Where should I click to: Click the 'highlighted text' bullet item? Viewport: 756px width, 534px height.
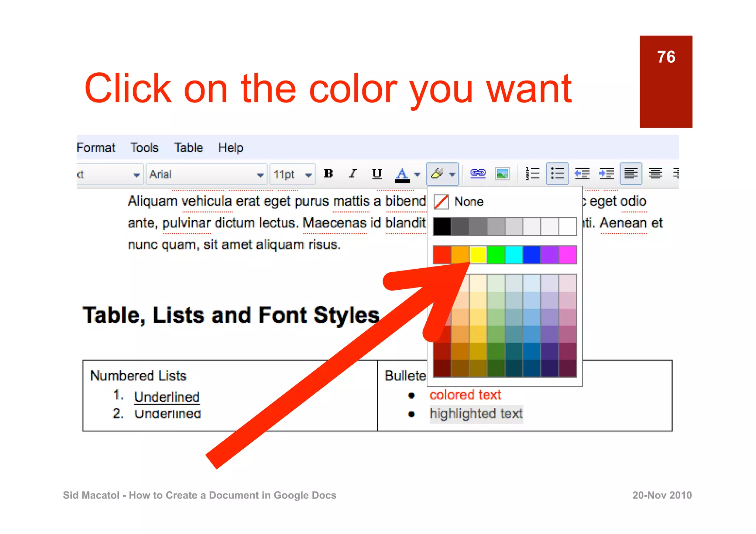tap(476, 414)
